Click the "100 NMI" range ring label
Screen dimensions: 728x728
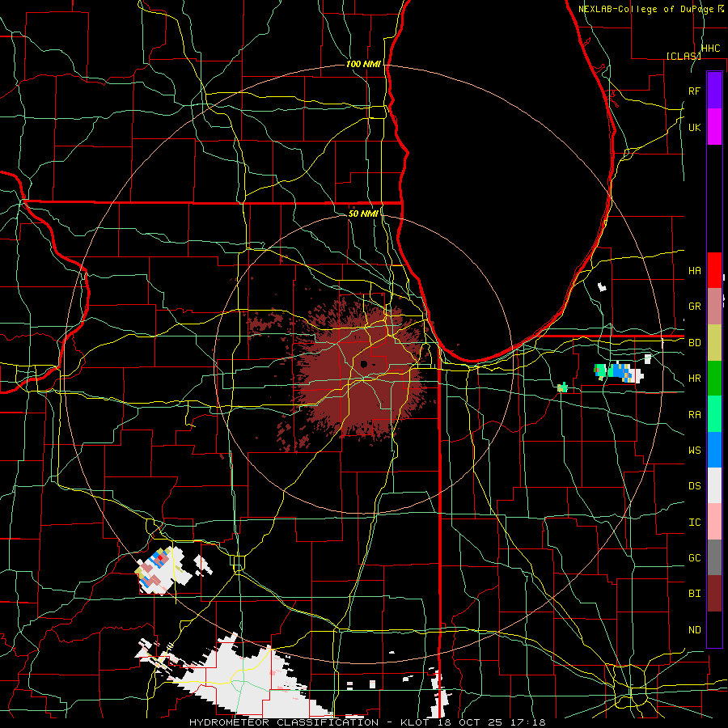pos(363,64)
